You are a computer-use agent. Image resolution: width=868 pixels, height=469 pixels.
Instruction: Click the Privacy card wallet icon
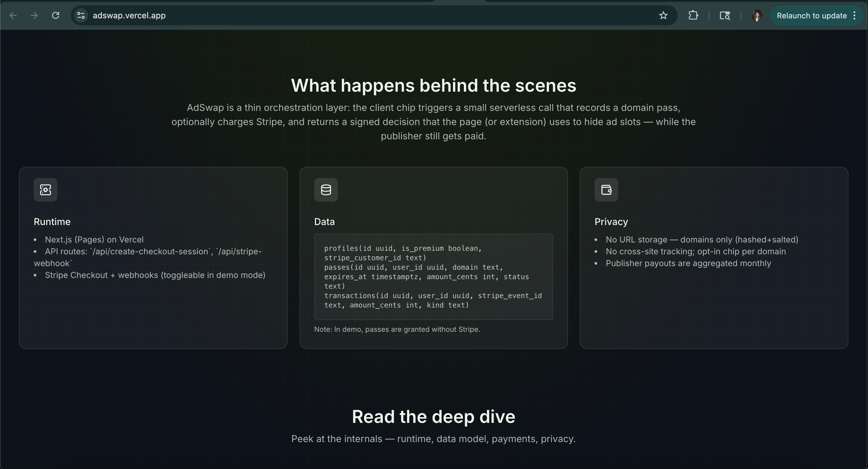(x=606, y=190)
